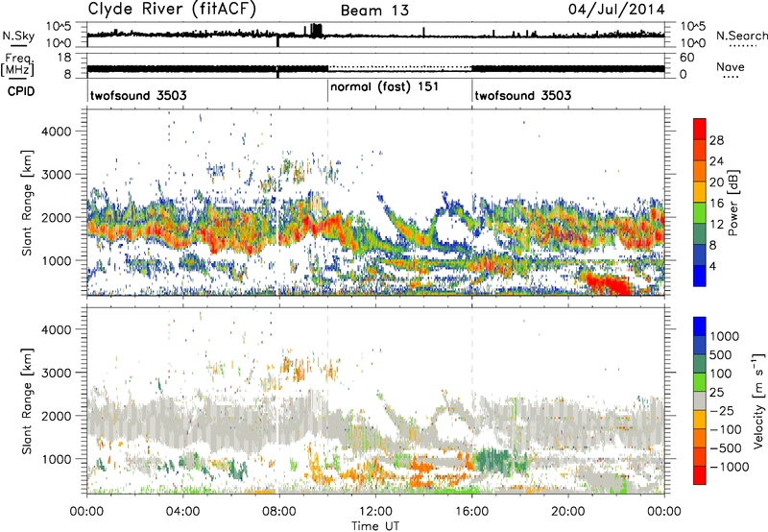The image size is (768, 532).
Task: Click the '4000' tick of the power panel
Action: [x=57, y=132]
